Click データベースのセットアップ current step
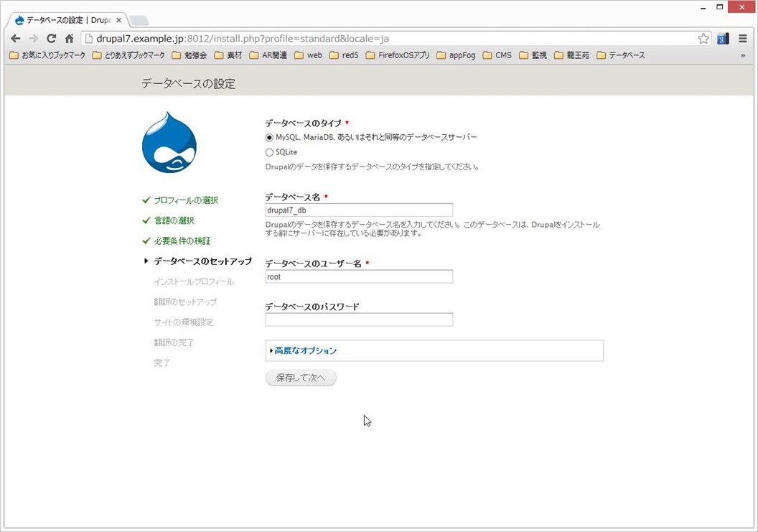Image resolution: width=758 pixels, height=532 pixels. tap(202, 261)
